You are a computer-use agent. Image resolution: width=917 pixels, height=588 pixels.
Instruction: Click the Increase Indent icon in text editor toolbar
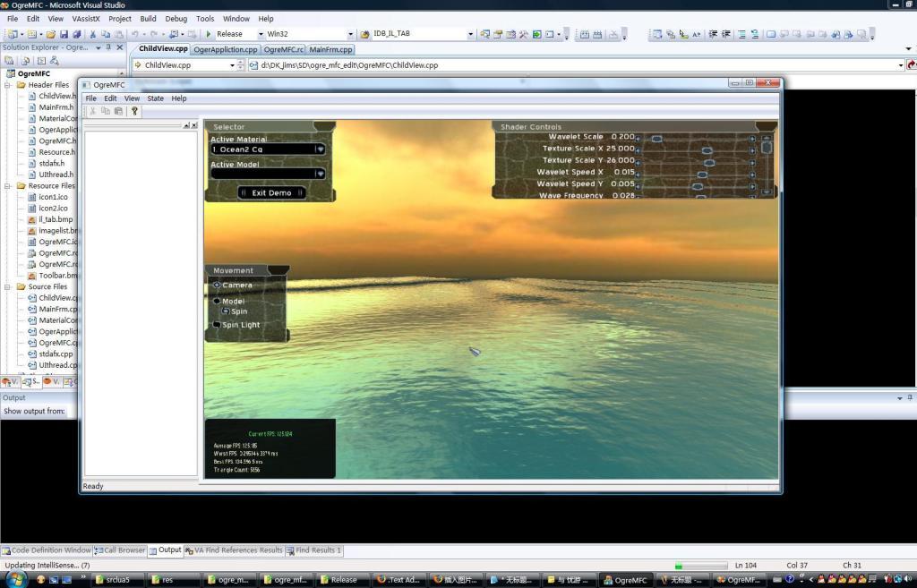point(725,35)
